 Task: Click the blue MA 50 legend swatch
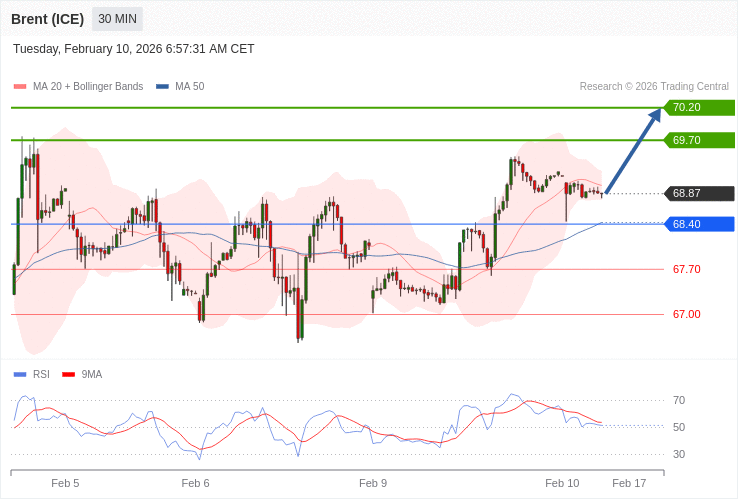pyautogui.click(x=162, y=87)
